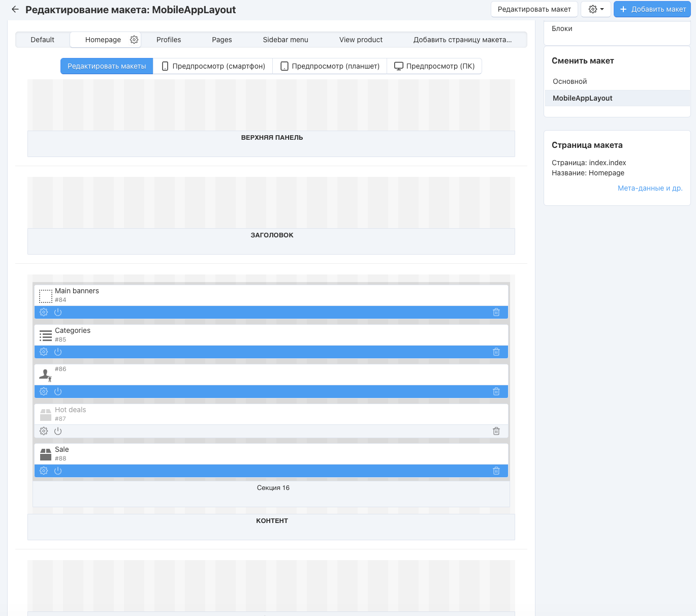This screenshot has height=616, width=696.
Task: Open settings gear for Sale block
Action: click(44, 471)
